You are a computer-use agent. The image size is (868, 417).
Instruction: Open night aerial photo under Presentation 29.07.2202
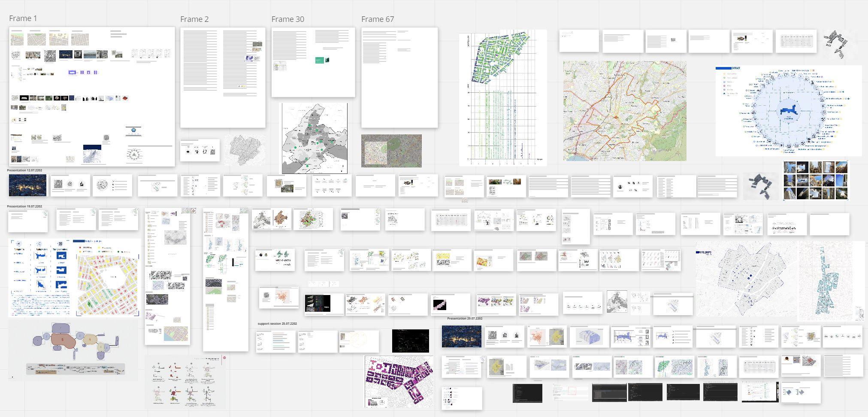[462, 336]
